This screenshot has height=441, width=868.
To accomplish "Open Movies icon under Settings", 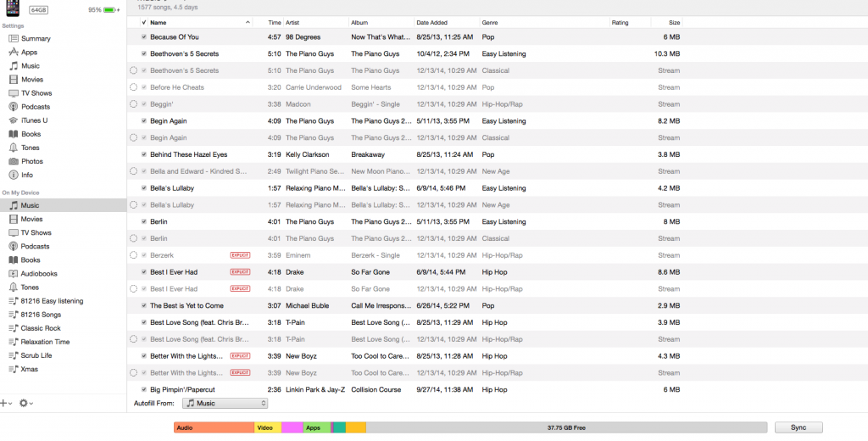I will [x=14, y=80].
